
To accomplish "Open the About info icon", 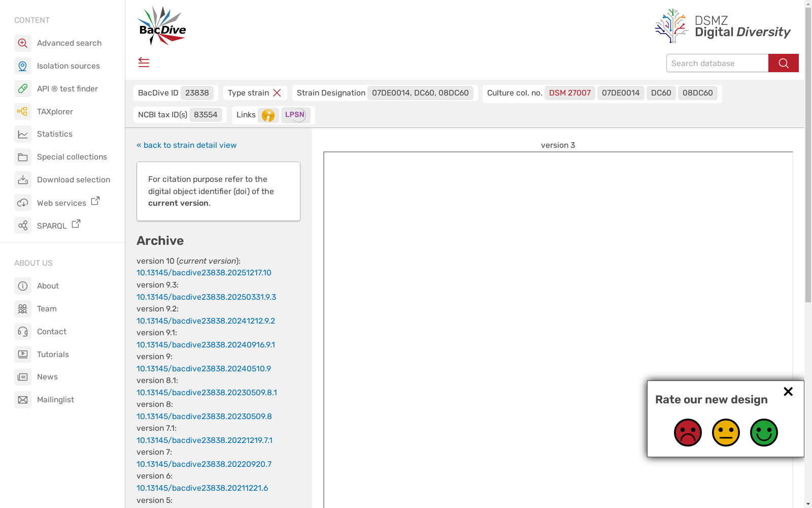I will pyautogui.click(x=23, y=286).
